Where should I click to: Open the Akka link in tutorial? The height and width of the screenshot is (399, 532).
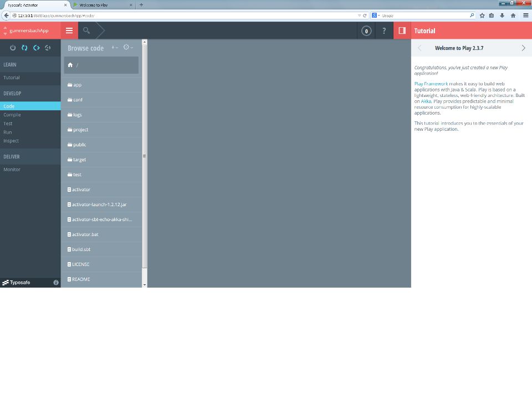pos(426,101)
